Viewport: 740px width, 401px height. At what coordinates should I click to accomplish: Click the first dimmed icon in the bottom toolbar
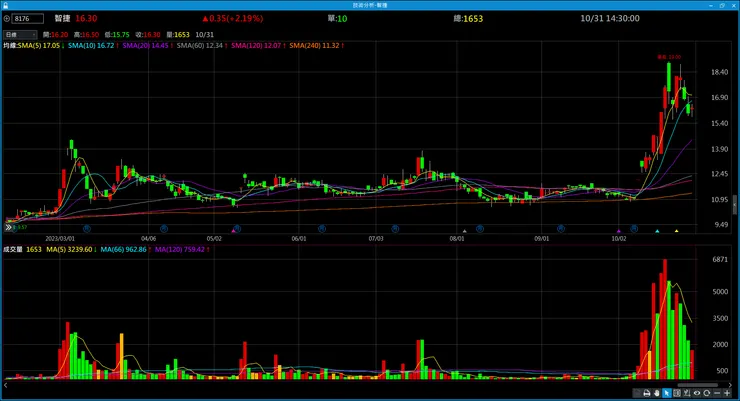(637, 393)
